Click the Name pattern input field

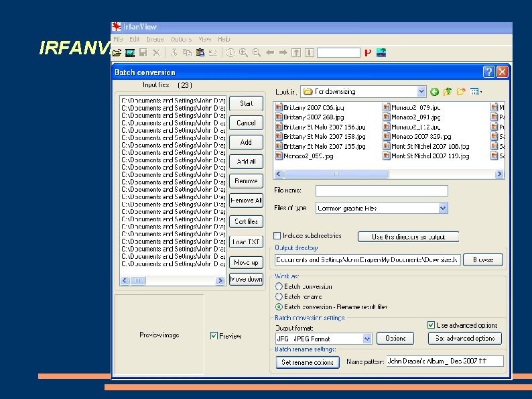tap(445, 361)
